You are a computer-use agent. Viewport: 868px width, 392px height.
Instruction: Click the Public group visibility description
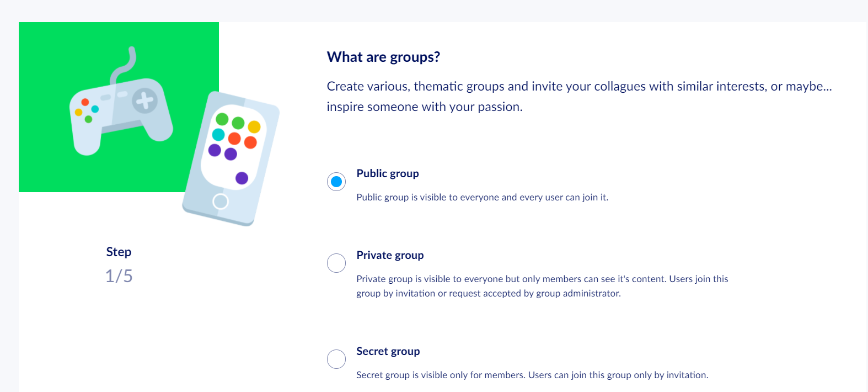(483, 197)
